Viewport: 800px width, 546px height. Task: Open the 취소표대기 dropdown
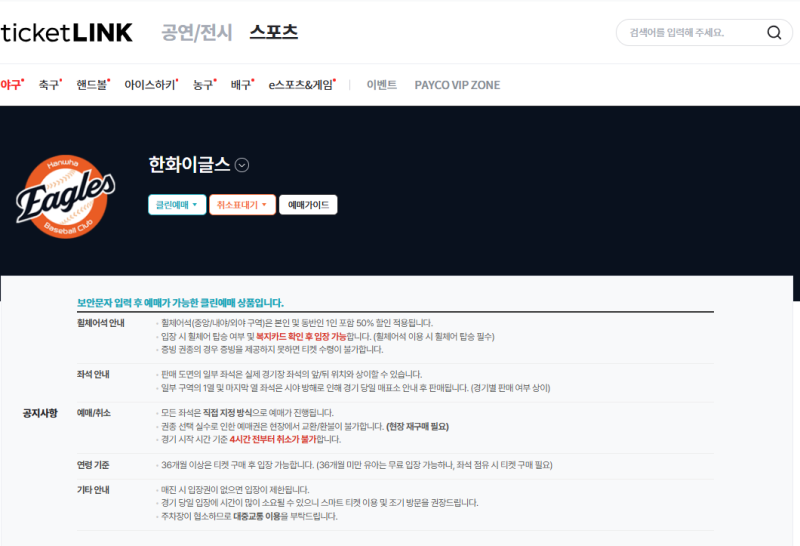[x=242, y=205]
